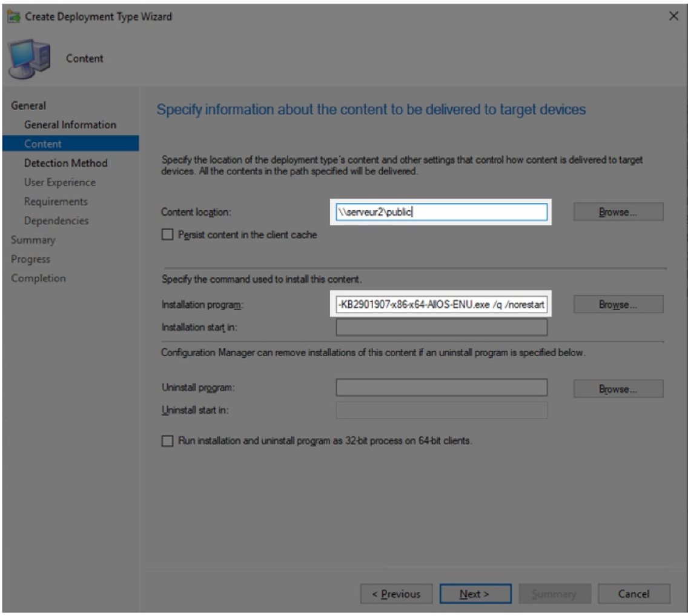Browse for the content location
The image size is (688, 616).
coord(618,212)
